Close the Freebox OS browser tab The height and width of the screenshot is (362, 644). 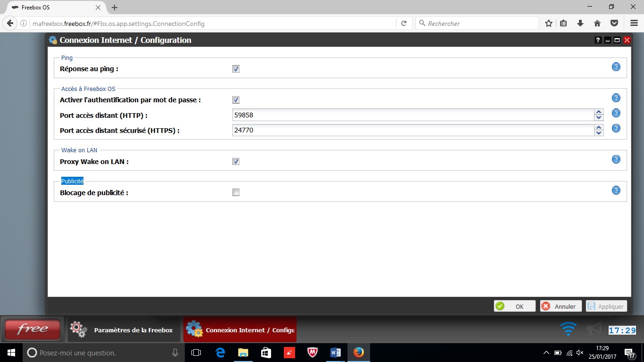(98, 8)
